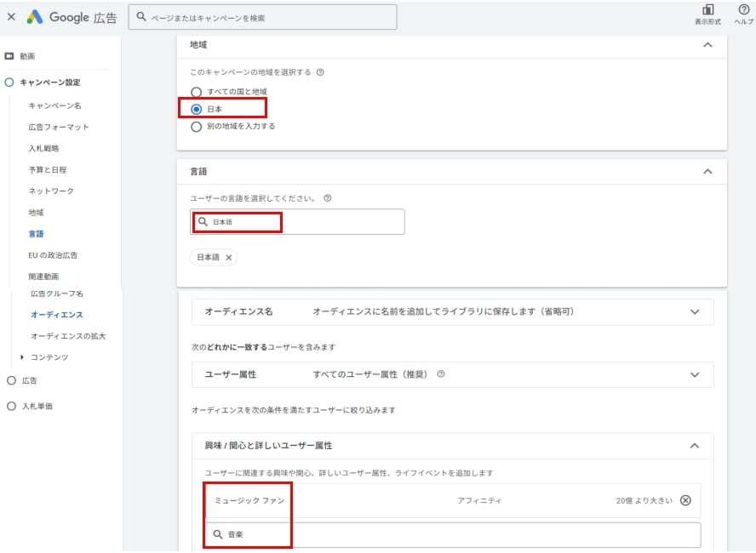Click the Google 広告 logo
Image resolution: width=756 pixels, height=553 pixels.
coord(72,17)
